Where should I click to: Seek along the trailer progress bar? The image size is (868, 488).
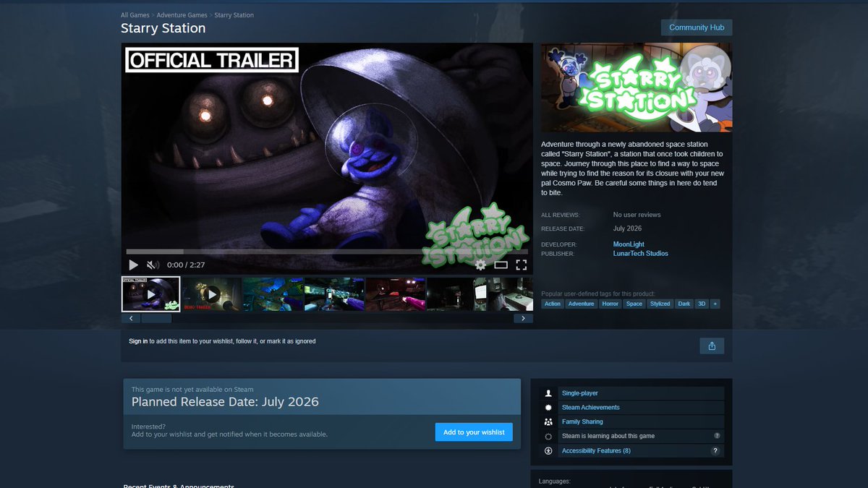pyautogui.click(x=327, y=252)
